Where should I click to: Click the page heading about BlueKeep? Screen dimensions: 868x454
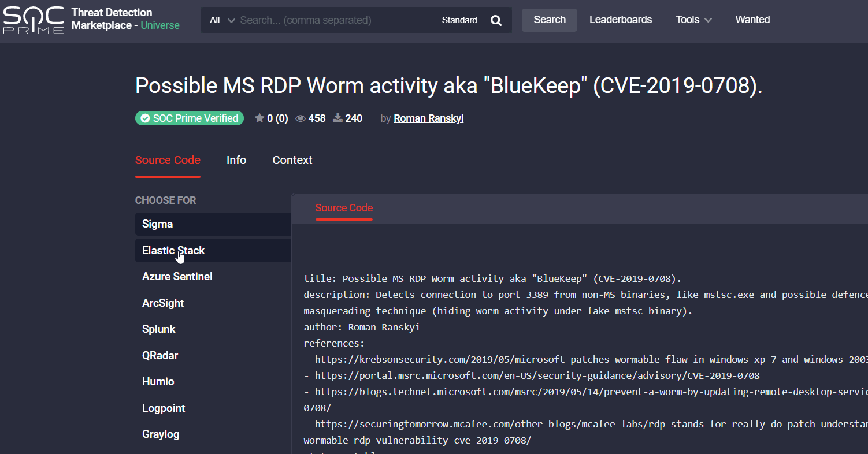click(449, 85)
